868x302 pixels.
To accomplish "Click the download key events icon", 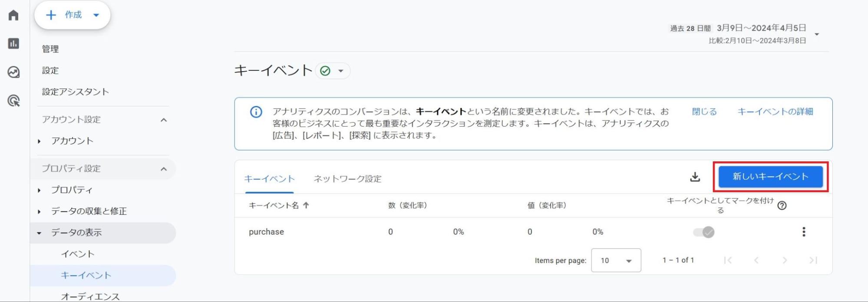I will (x=695, y=177).
